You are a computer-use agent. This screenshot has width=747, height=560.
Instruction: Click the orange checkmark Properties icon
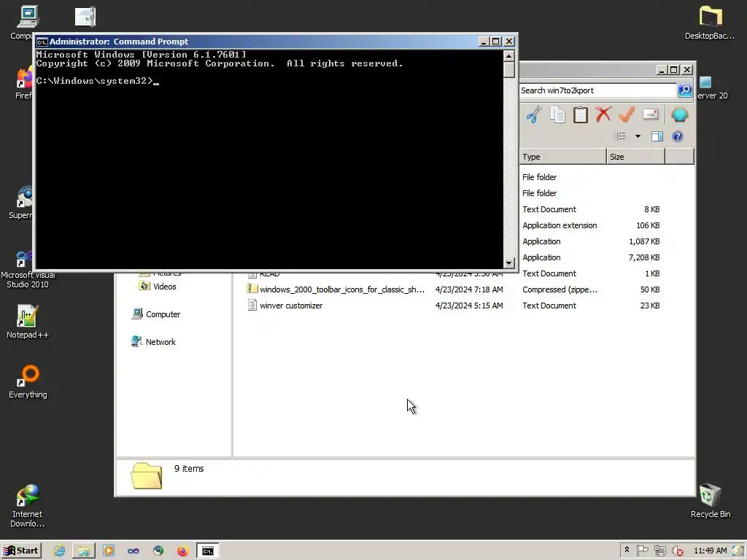coord(627,114)
